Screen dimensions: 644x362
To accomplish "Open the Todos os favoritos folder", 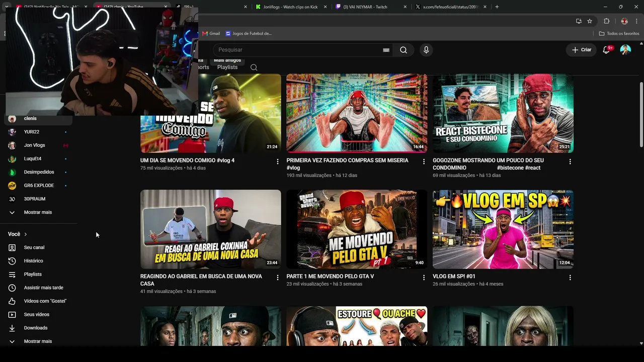I will coord(619,34).
